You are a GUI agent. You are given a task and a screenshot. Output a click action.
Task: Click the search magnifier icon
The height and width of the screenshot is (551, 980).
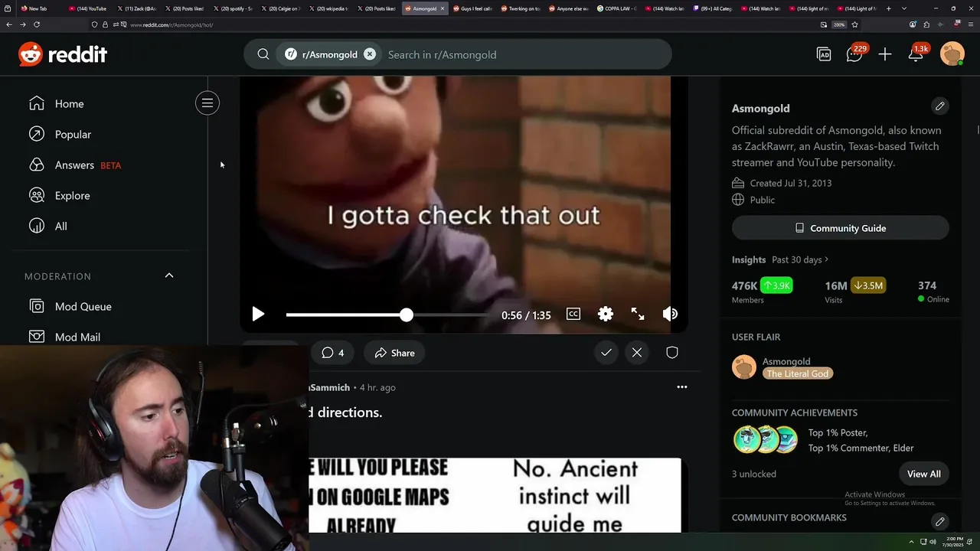[263, 54]
